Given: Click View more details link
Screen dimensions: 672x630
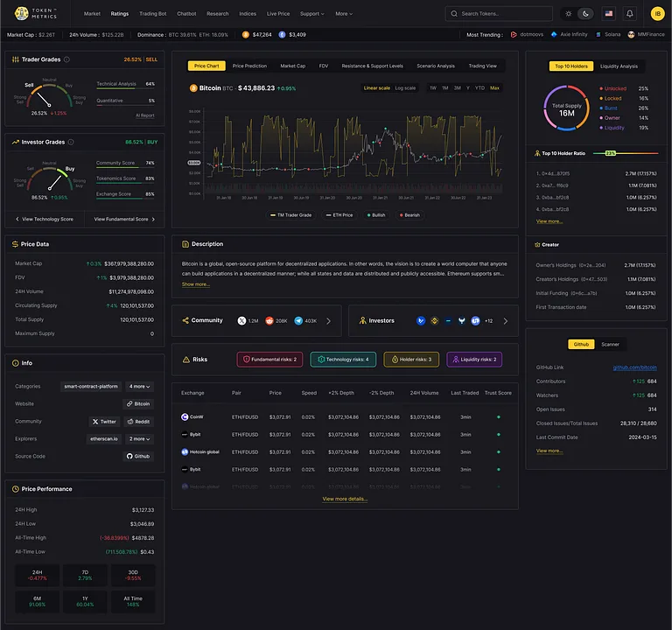Looking at the screenshot, I should (345, 499).
